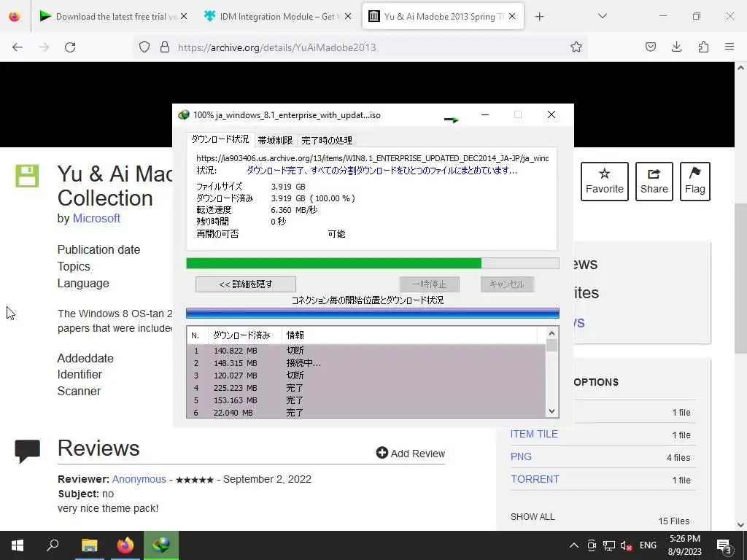747x560 pixels.
Task: Click the Flag button
Action: tap(695, 182)
